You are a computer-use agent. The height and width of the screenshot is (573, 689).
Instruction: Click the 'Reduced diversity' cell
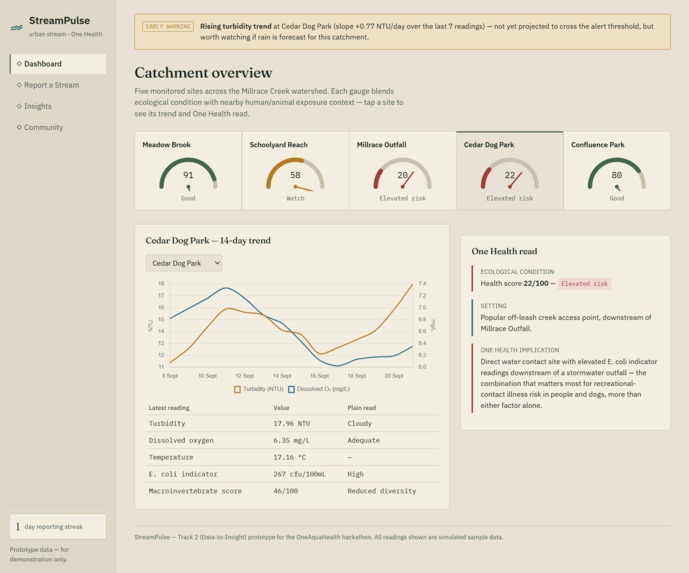(x=382, y=491)
